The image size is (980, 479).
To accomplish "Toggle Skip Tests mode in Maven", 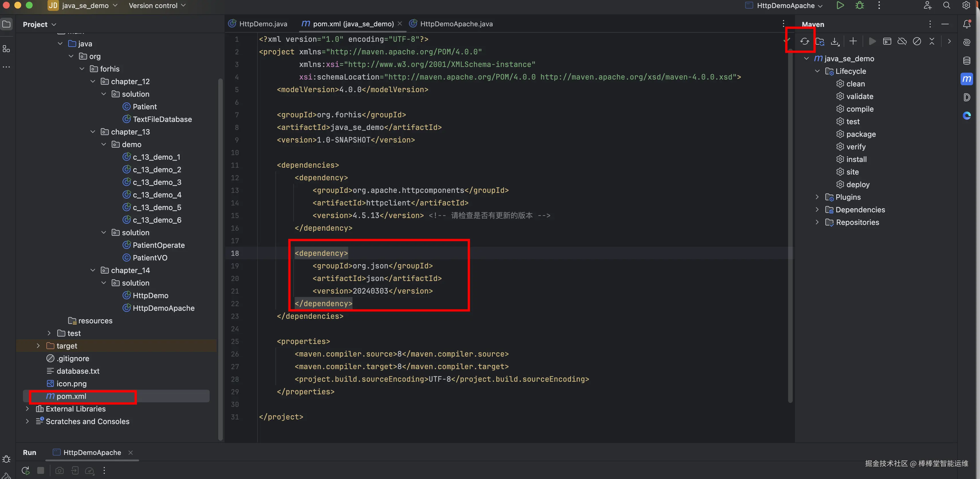I will pyautogui.click(x=917, y=41).
